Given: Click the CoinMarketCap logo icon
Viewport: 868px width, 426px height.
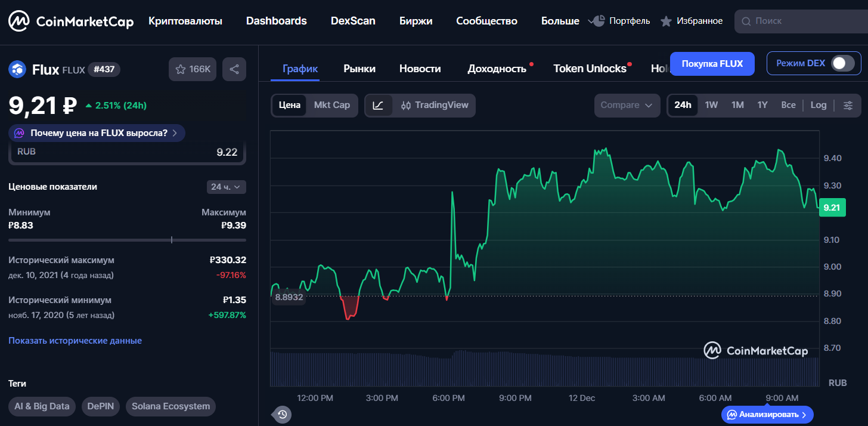Looking at the screenshot, I should tap(19, 21).
